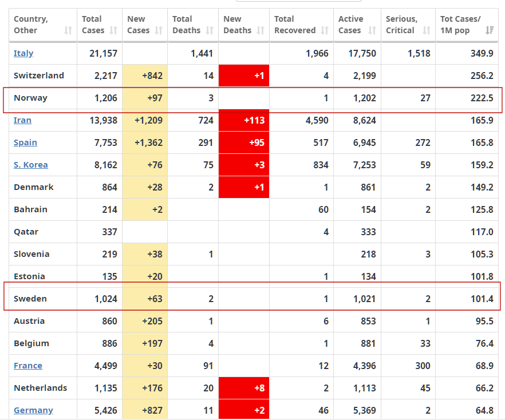505x420 pixels.
Task: Select the Netherlands row name
Action: click(41, 388)
